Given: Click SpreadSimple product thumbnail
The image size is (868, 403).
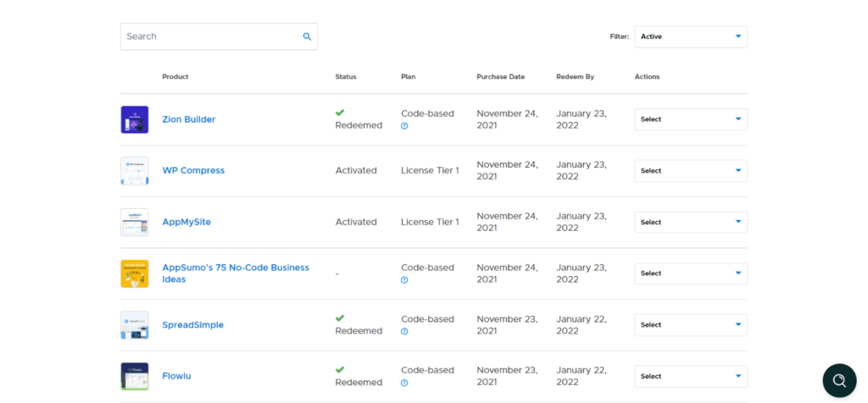Looking at the screenshot, I should pos(135,325).
